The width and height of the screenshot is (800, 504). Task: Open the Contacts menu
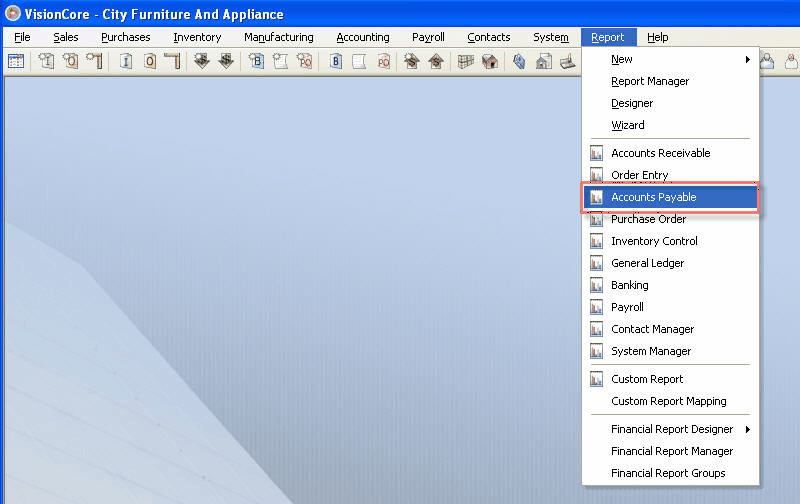[x=488, y=37]
